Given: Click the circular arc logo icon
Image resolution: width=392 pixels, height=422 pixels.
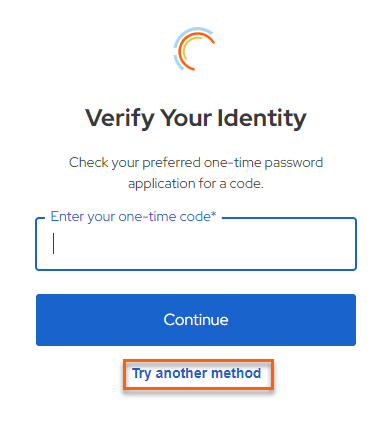Looking at the screenshot, I should click(x=194, y=49).
